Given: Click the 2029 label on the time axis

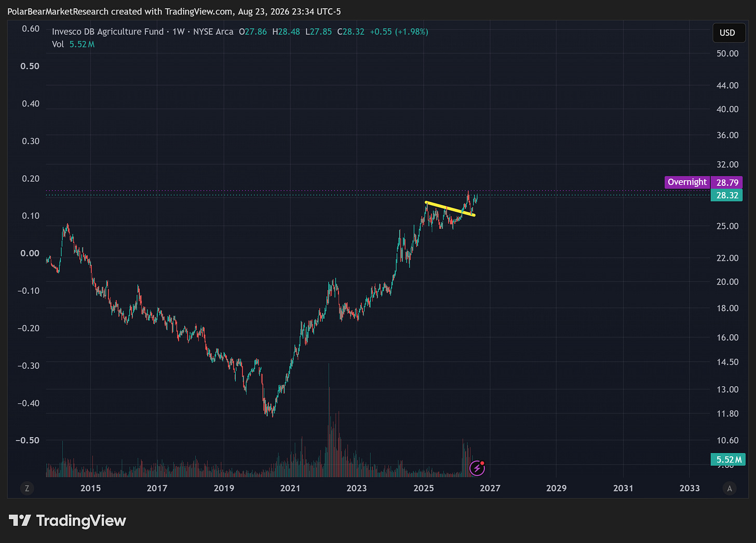Looking at the screenshot, I should click(557, 488).
